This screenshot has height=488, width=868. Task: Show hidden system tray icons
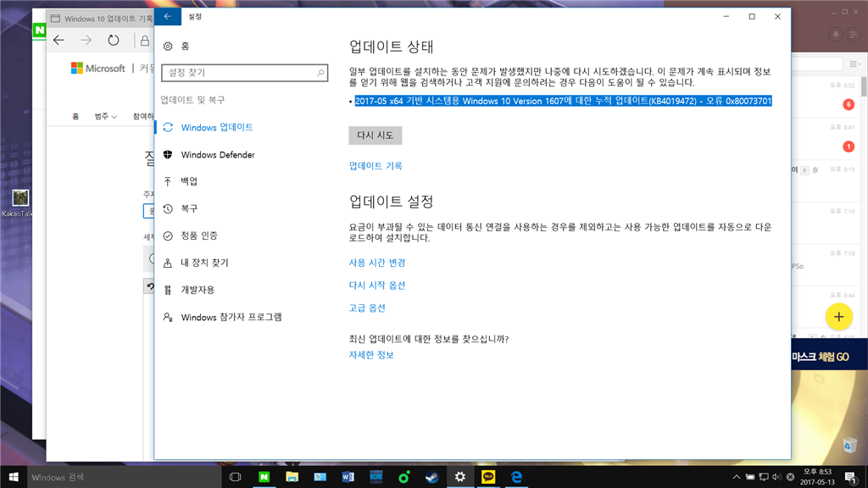[737, 477]
